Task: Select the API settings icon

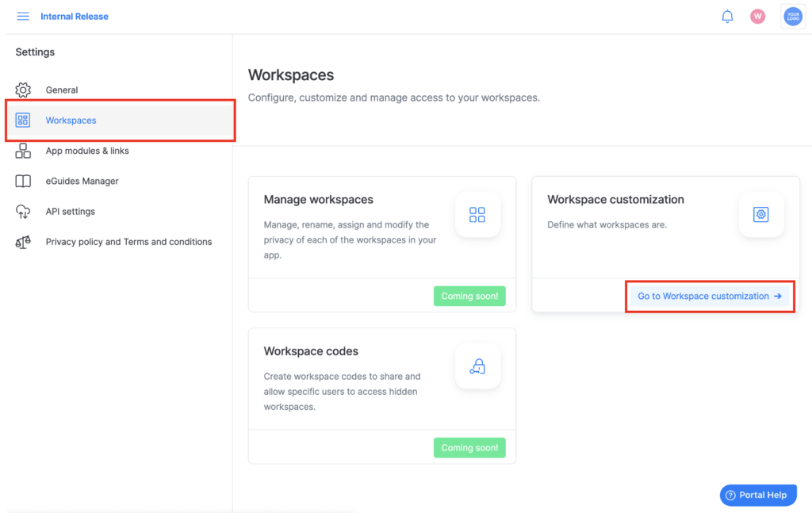Action: [23, 211]
